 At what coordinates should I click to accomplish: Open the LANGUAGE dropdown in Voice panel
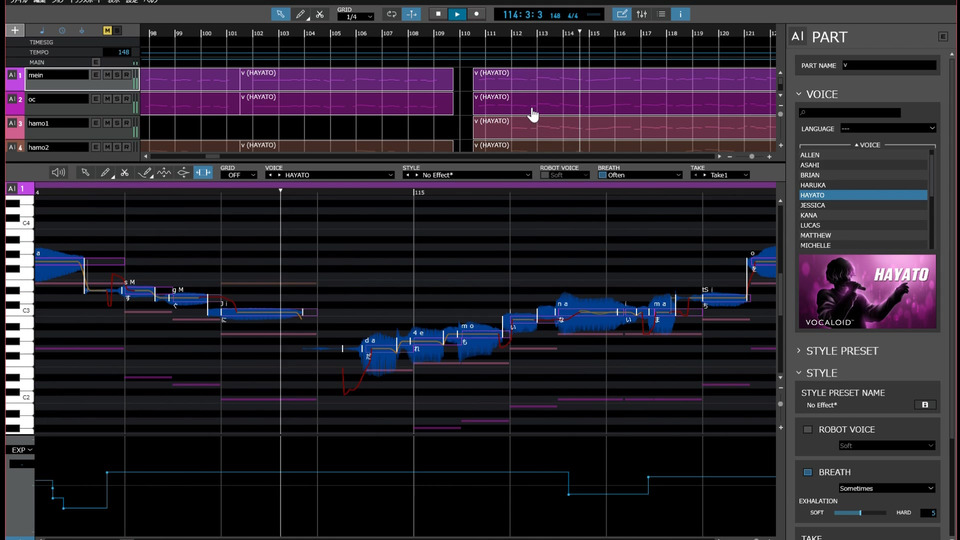pos(886,129)
